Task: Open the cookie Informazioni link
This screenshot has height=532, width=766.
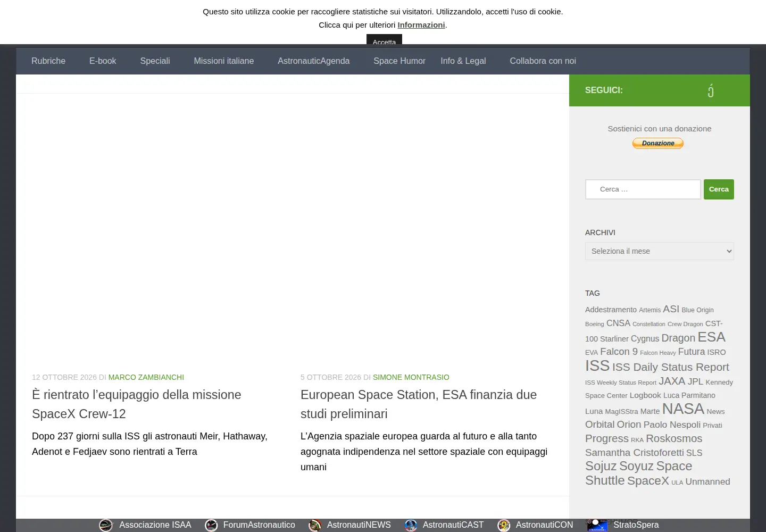Action: (x=421, y=25)
